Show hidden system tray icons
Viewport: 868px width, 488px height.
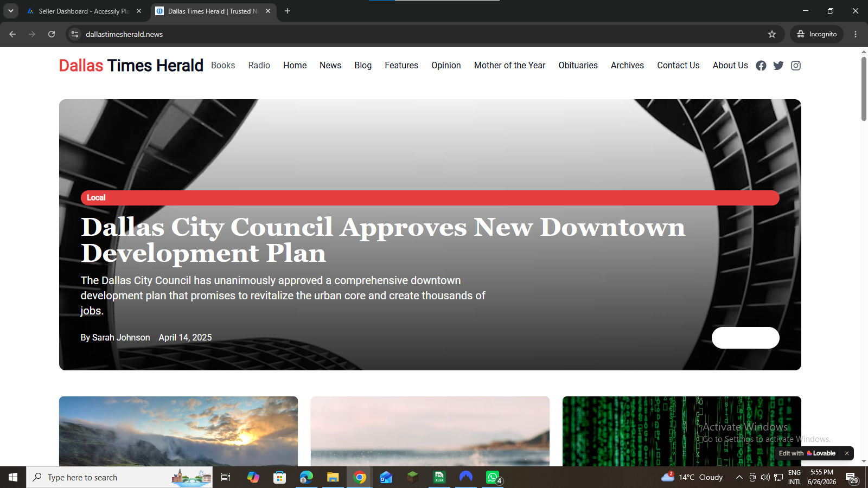tap(739, 477)
